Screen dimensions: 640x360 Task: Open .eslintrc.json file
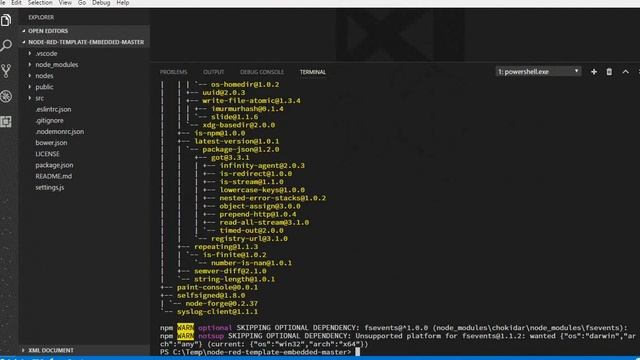53,109
